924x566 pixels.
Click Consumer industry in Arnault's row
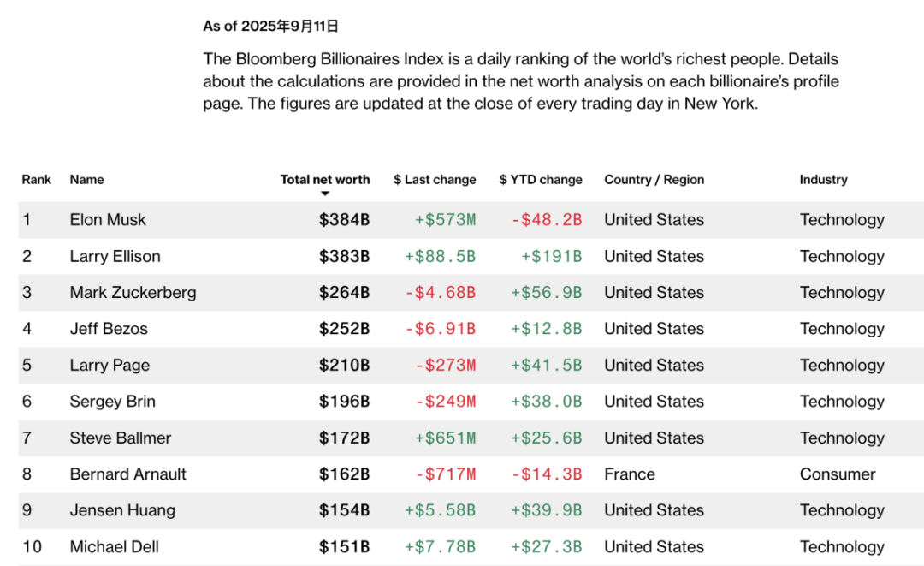click(x=838, y=474)
